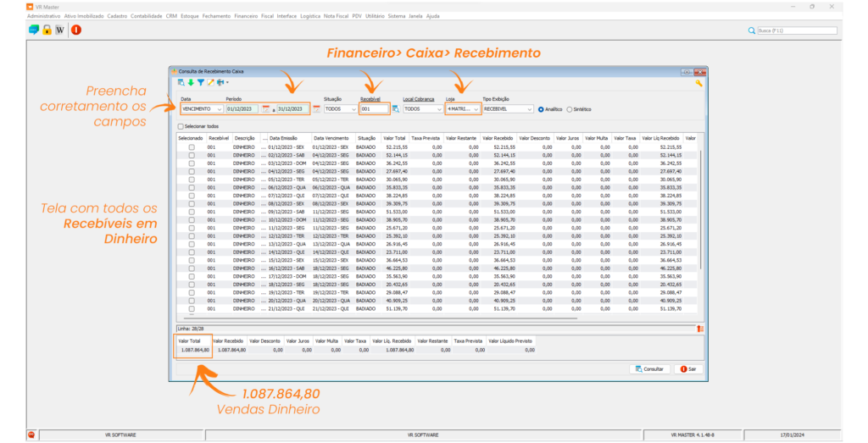Click the blue funnel filter icon

point(200,82)
